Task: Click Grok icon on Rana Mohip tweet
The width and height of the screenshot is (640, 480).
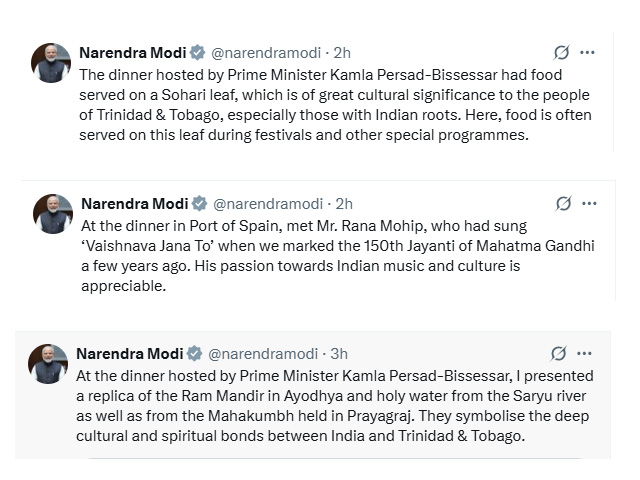Action: (x=564, y=204)
